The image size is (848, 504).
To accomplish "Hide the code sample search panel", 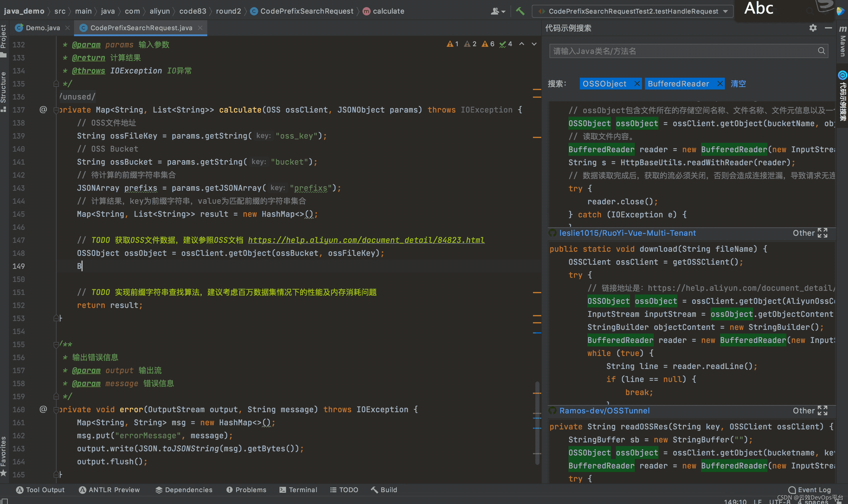I will click(828, 28).
